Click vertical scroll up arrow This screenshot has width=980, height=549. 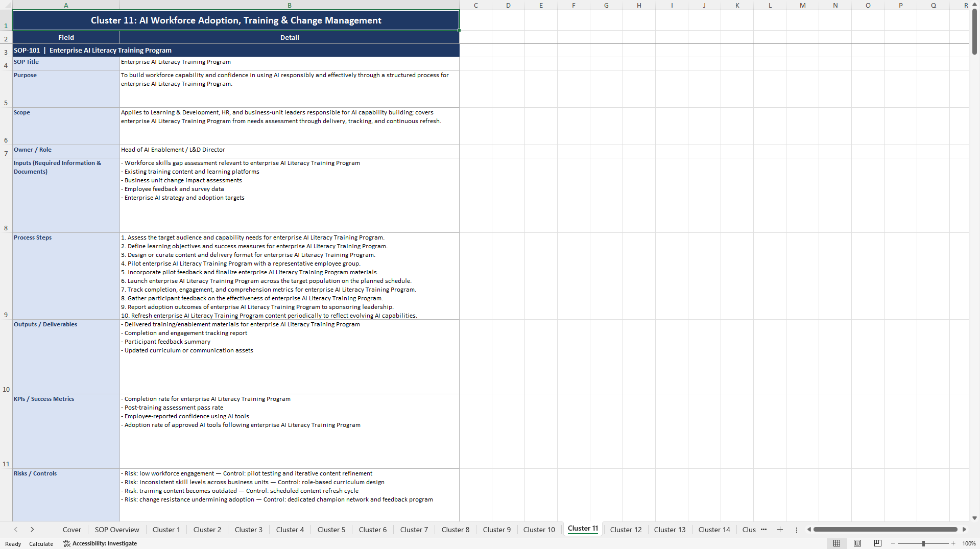click(x=974, y=5)
